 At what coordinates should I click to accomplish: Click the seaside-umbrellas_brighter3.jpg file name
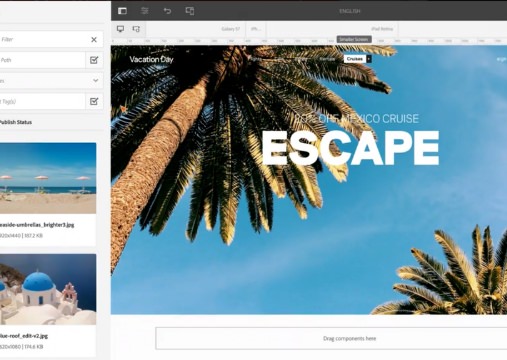coord(37,225)
